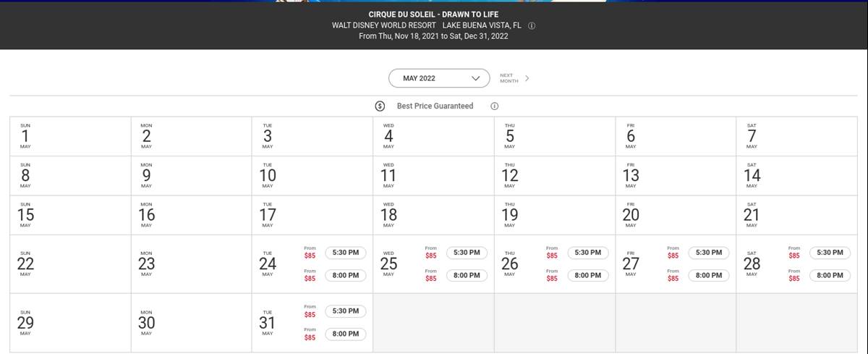Image resolution: width=868 pixels, height=354 pixels.
Task: Select 5:30 PM show on Tuesday May 24
Action: pos(346,253)
